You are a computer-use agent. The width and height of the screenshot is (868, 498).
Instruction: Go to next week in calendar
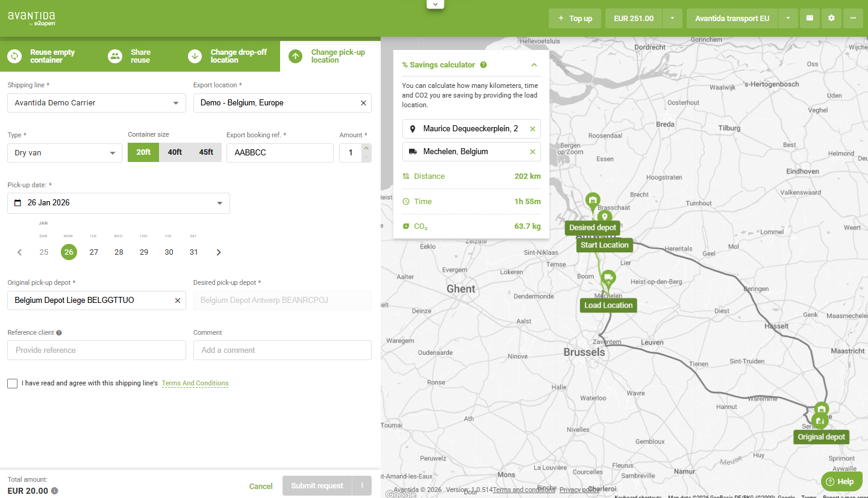tap(219, 252)
